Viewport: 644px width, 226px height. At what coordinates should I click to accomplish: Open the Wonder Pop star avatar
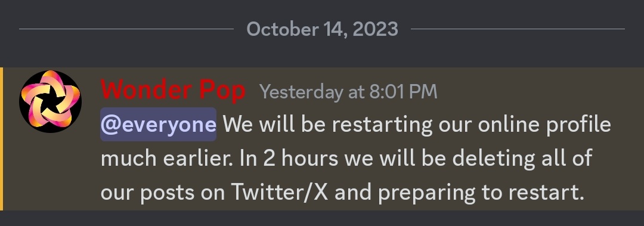[50, 101]
